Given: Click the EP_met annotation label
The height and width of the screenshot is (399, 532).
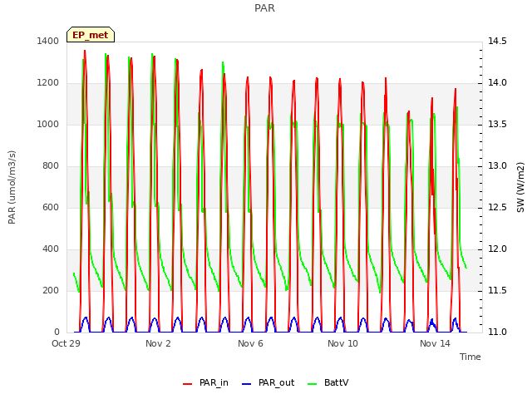Looking at the screenshot, I should pyautogui.click(x=91, y=35).
